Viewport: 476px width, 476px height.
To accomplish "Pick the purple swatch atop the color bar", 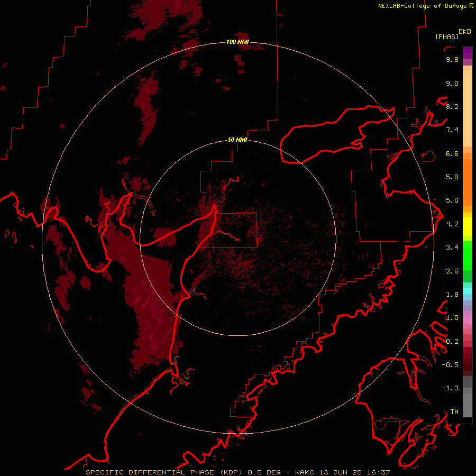I will (467, 53).
